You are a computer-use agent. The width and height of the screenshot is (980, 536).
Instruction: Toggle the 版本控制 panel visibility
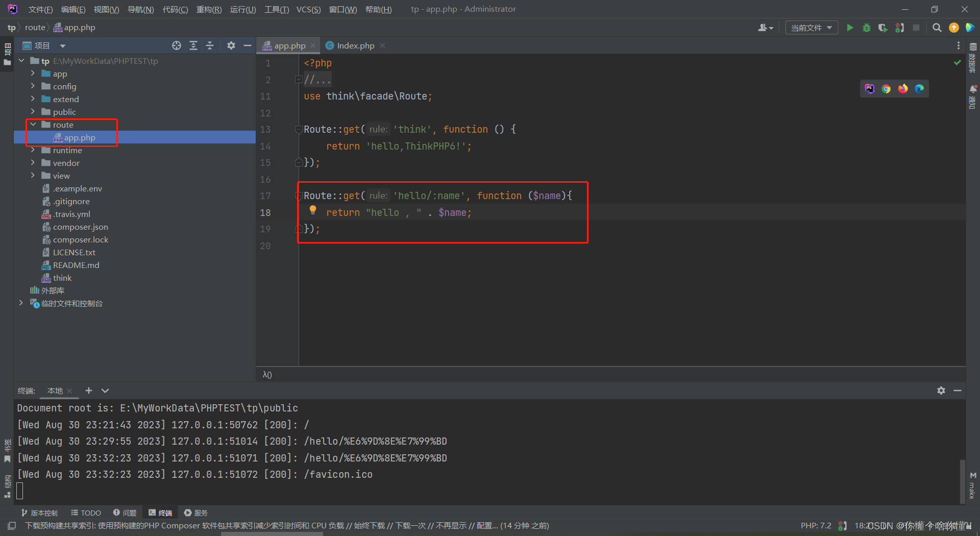point(40,513)
